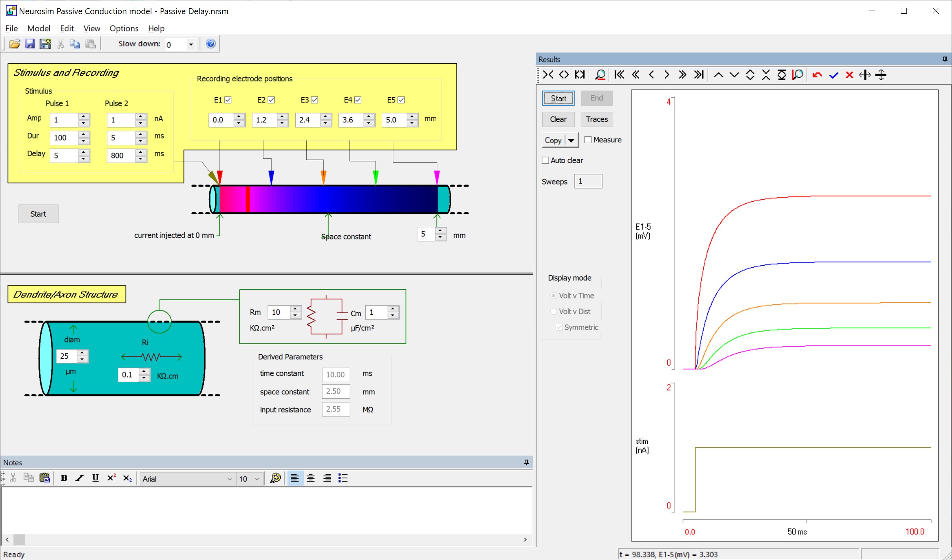Click the red undo arrow icon
Image resolution: width=952 pixels, height=560 pixels.
[x=817, y=75]
